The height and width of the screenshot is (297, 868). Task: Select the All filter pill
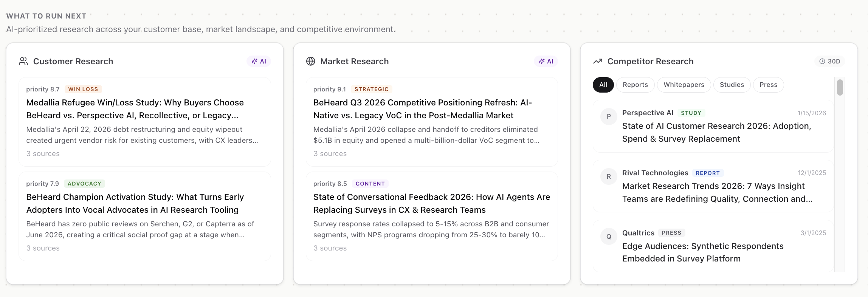pos(603,85)
